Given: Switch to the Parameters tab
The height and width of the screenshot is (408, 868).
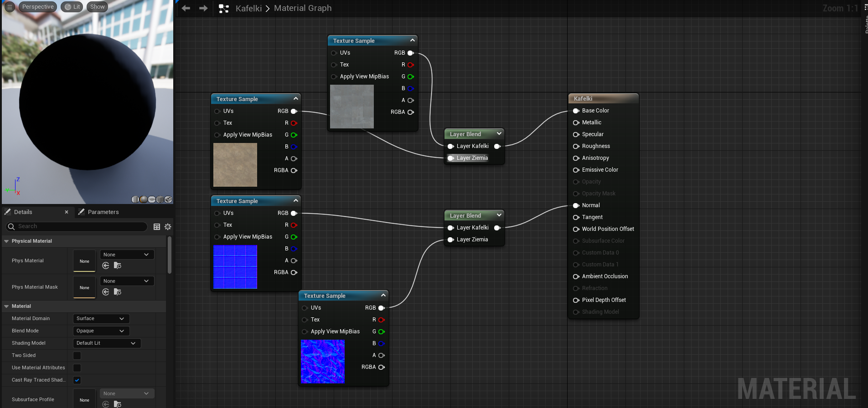Looking at the screenshot, I should click(x=103, y=212).
